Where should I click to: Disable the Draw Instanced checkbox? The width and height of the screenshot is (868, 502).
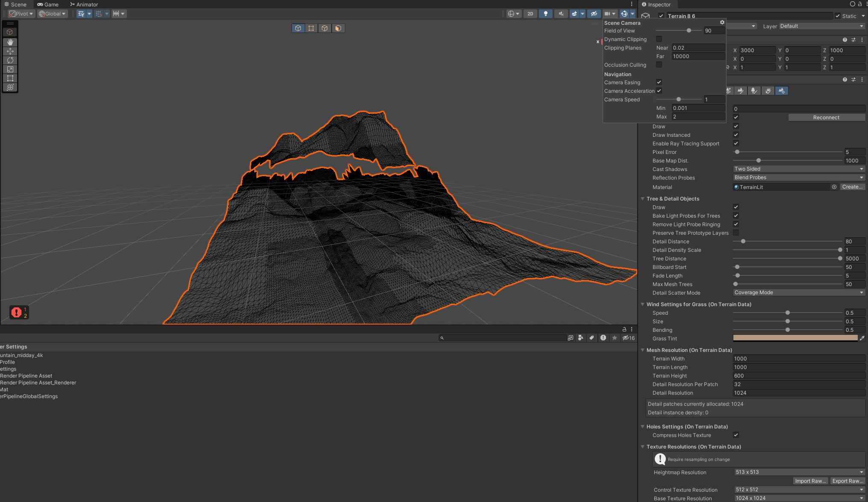point(736,135)
